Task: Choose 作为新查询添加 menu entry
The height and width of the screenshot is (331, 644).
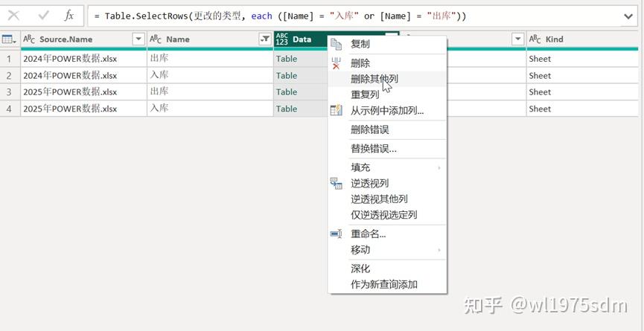Action: (387, 284)
